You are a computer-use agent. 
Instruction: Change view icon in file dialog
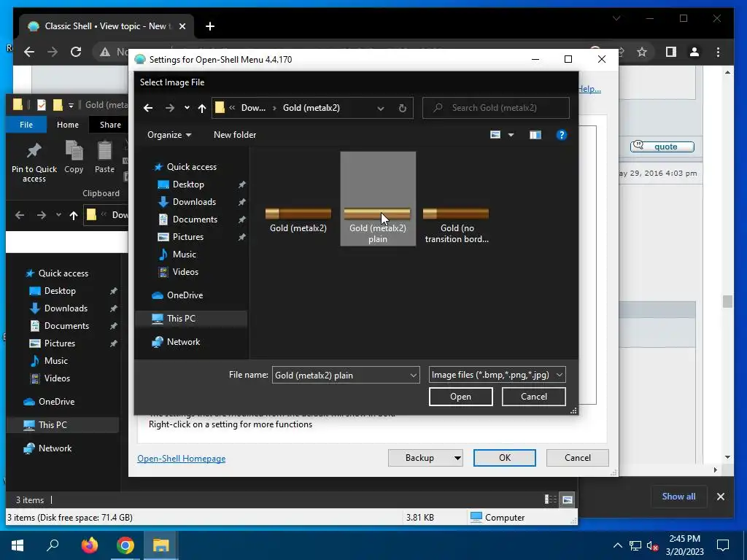tap(495, 135)
